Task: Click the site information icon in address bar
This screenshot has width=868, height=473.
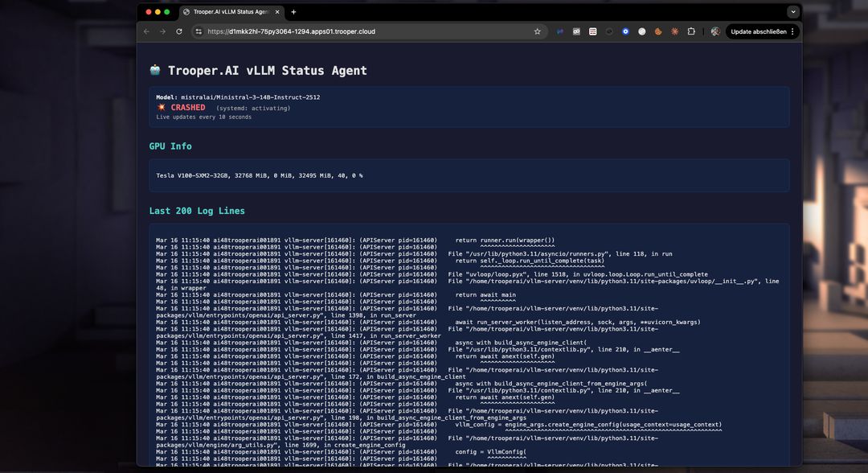Action: [x=198, y=31]
